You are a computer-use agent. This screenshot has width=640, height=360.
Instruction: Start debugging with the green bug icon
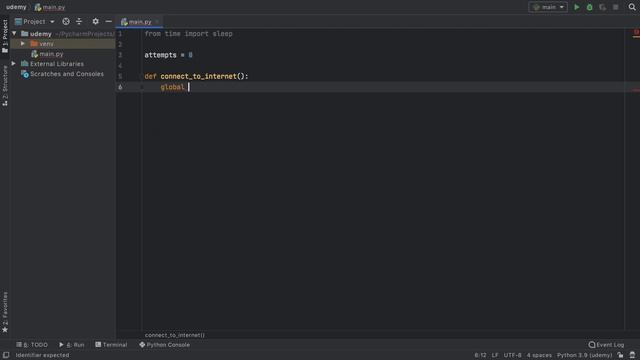point(589,7)
